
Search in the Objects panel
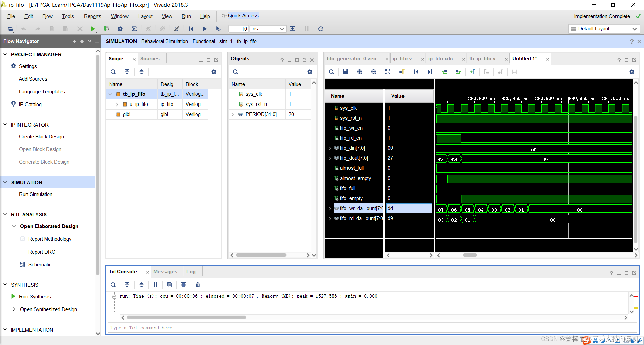point(235,72)
